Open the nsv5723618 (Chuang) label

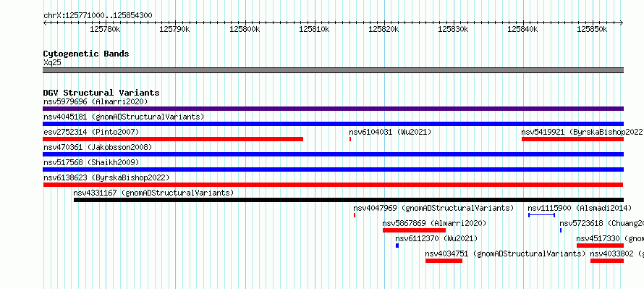coord(602,223)
